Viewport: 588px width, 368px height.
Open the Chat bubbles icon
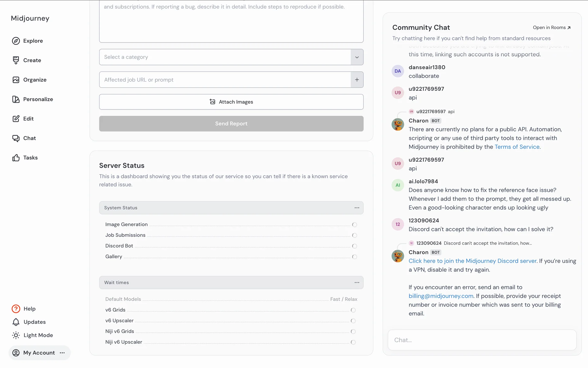[16, 138]
